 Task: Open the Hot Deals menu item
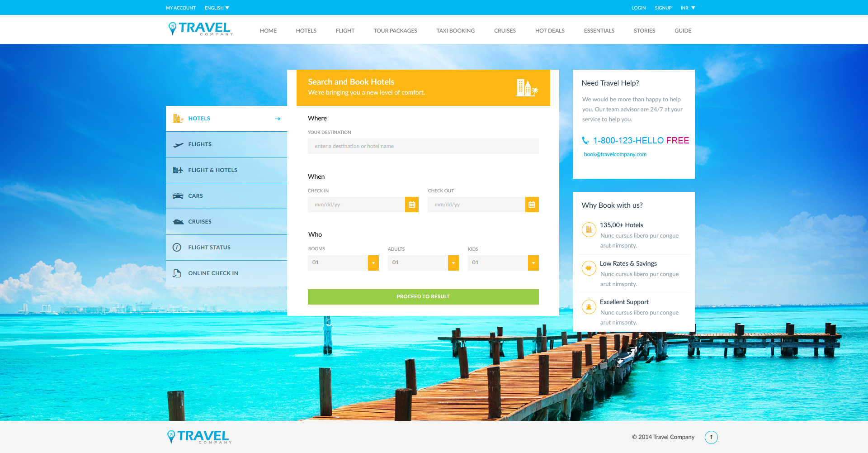coord(550,31)
